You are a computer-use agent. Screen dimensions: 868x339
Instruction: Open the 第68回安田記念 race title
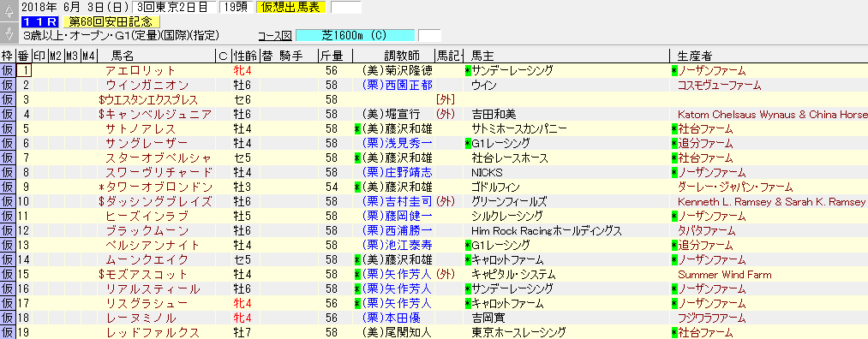111,22
